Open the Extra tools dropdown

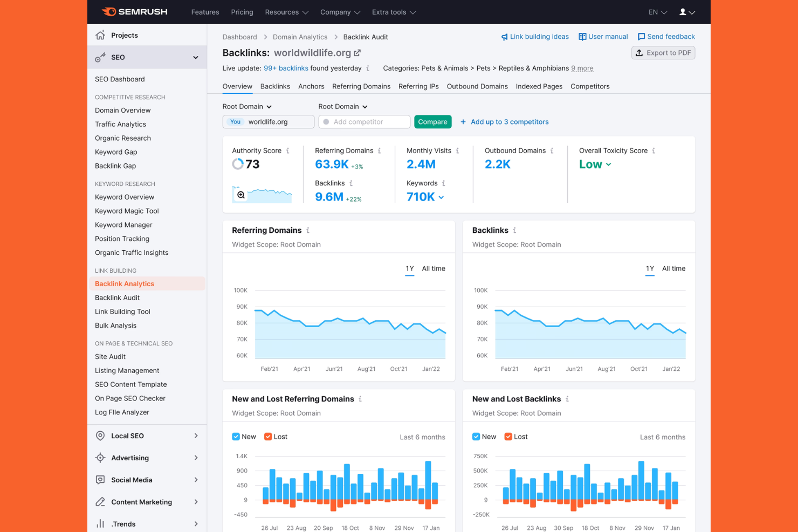pos(394,12)
